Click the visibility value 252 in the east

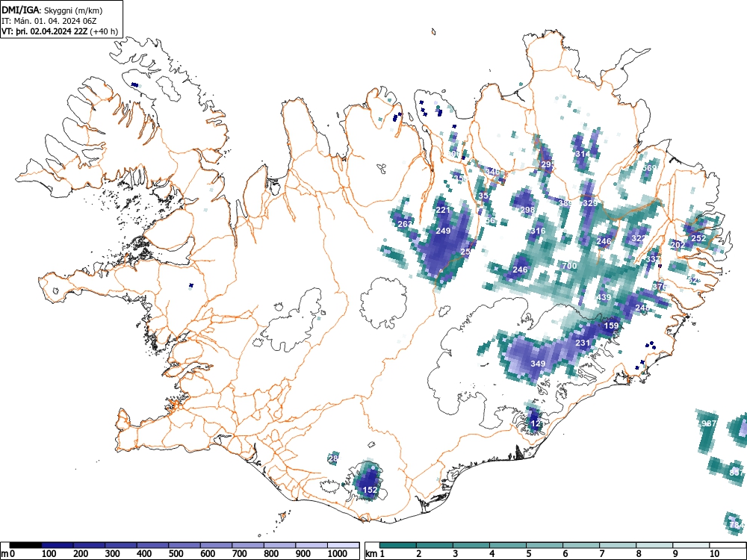point(699,238)
